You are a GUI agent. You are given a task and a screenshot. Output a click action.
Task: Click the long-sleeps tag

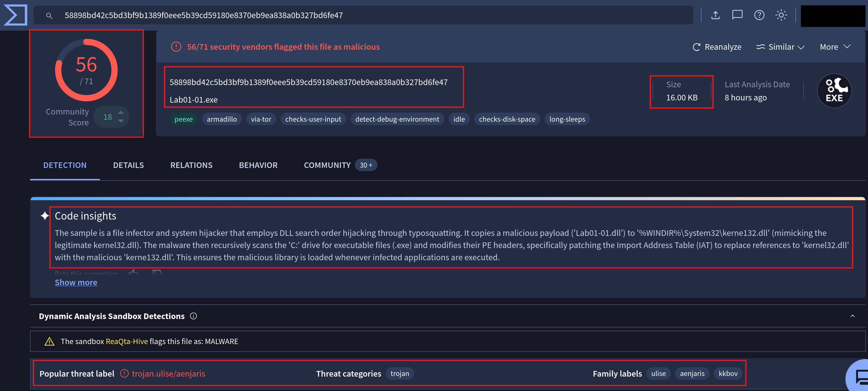click(567, 119)
